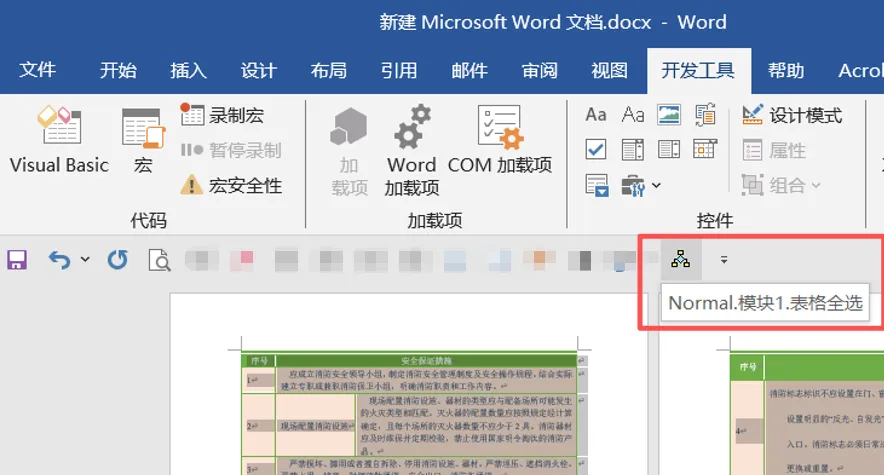Toggle Design Mode (设计模式)
The image size is (884, 475).
(x=792, y=116)
